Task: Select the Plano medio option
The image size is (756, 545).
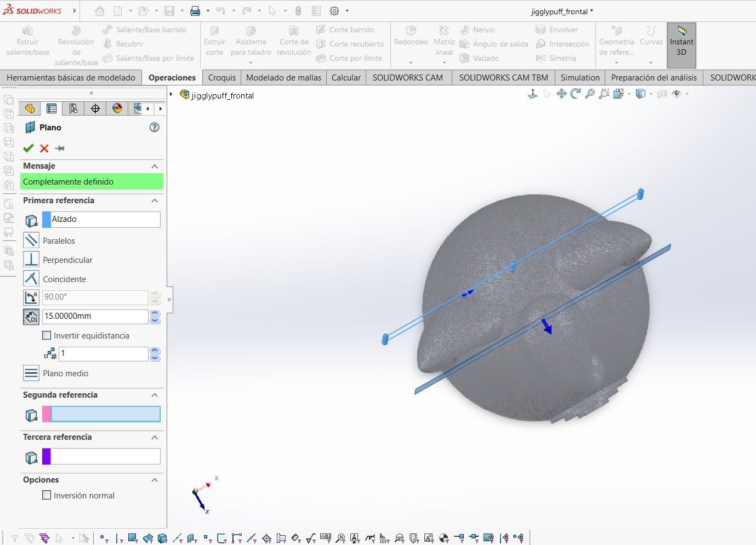Action: tap(31, 374)
